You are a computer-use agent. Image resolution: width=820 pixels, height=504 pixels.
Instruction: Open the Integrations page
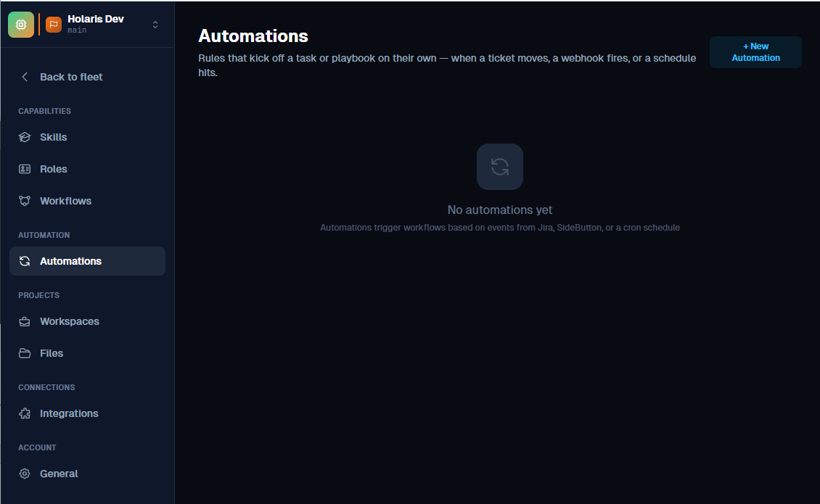[x=87, y=413]
